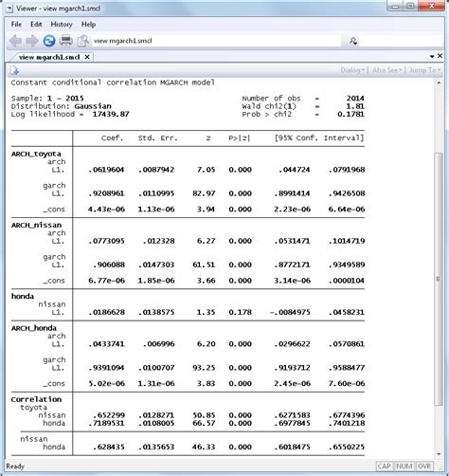Maximize the Viewer window
The width and height of the screenshot is (449, 476).
click(x=410, y=7)
